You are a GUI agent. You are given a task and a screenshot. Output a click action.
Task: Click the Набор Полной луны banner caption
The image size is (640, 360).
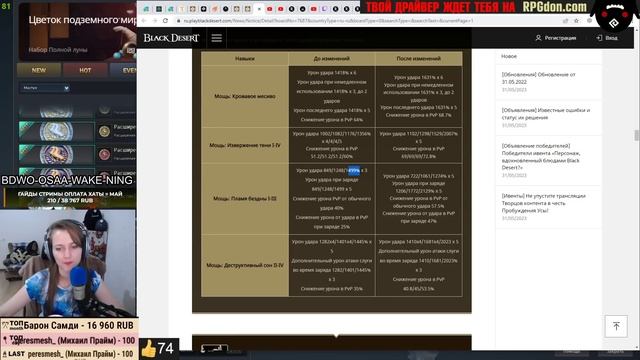[58, 50]
